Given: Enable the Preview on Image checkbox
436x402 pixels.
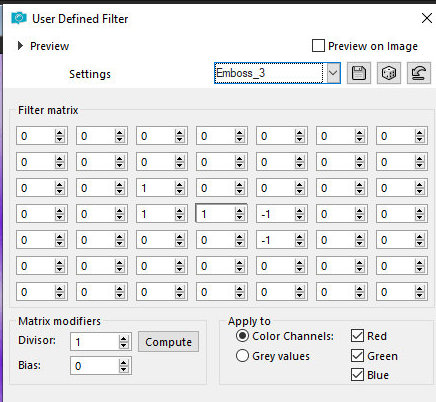Looking at the screenshot, I should (318, 46).
